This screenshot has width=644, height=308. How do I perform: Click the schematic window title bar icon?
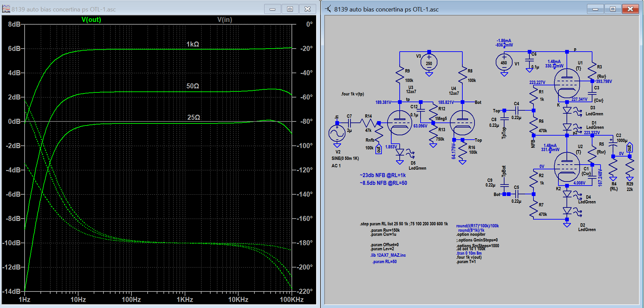click(x=328, y=9)
